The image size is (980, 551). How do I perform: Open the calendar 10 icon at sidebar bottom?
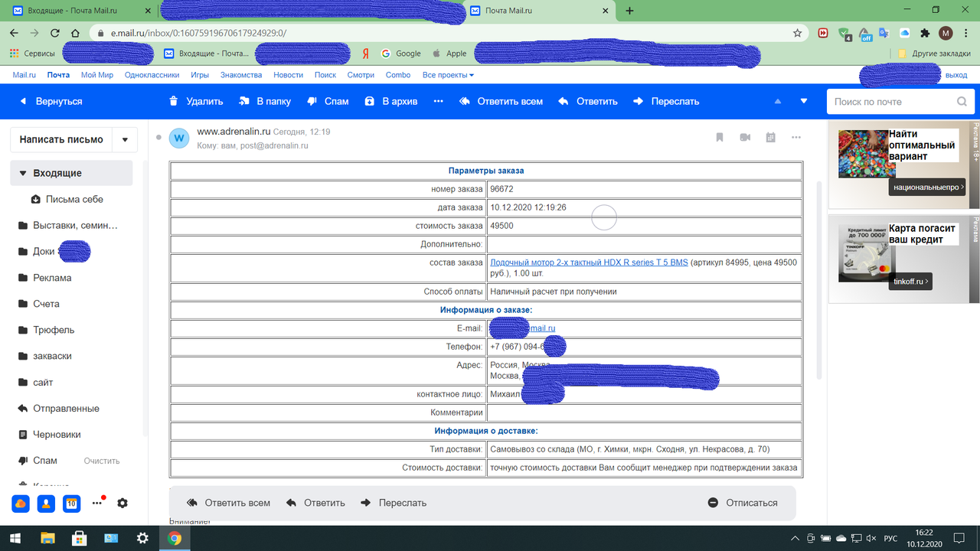tap(71, 504)
